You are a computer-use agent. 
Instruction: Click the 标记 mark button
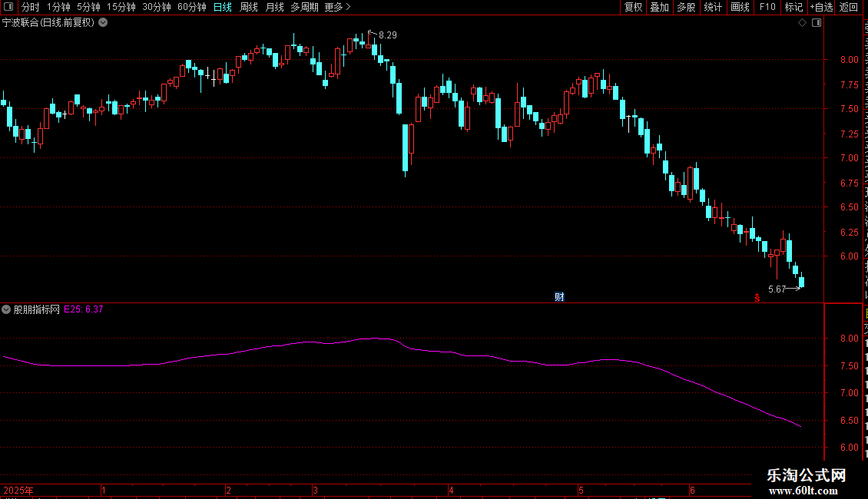793,7
